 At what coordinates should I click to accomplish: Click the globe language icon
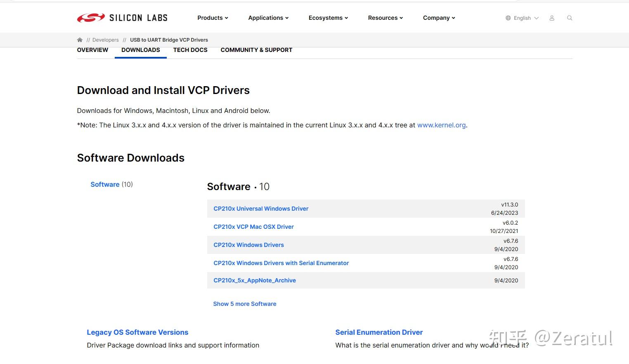click(x=508, y=18)
